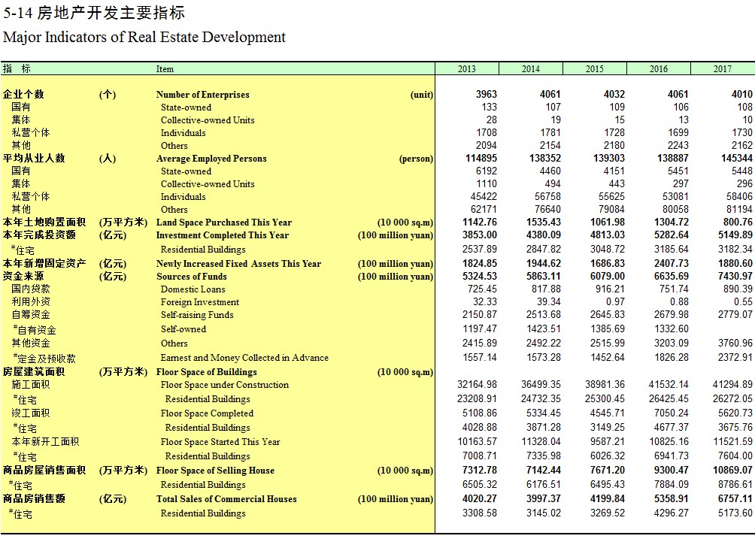Select the 'Foreign Investment' row label
Image resolution: width=755 pixels, height=560 pixels.
coord(200,302)
